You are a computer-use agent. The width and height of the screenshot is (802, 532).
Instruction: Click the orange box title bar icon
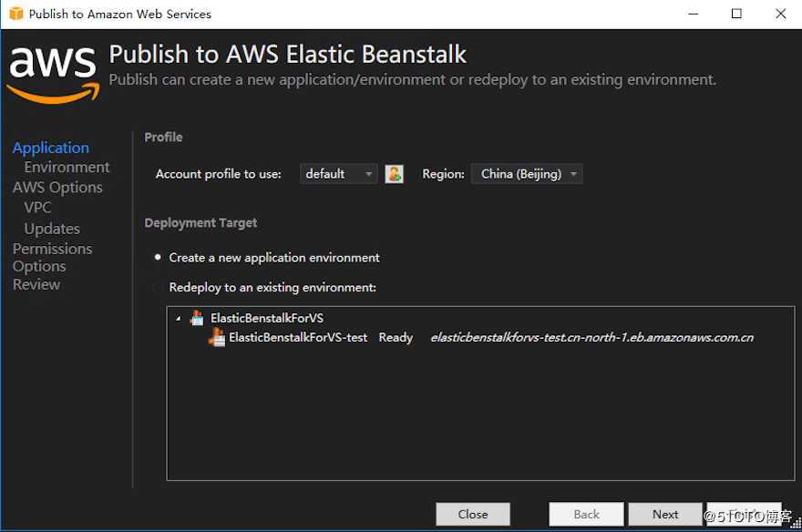click(x=15, y=14)
